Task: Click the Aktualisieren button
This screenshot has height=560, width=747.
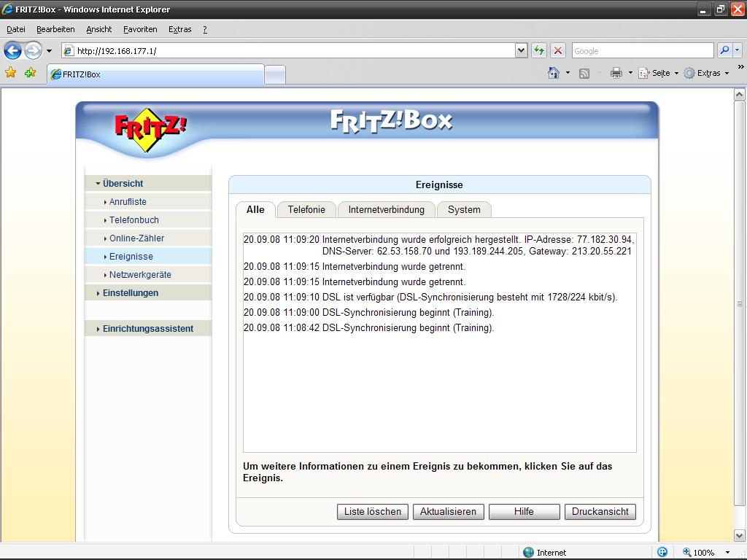Action: coord(449,511)
